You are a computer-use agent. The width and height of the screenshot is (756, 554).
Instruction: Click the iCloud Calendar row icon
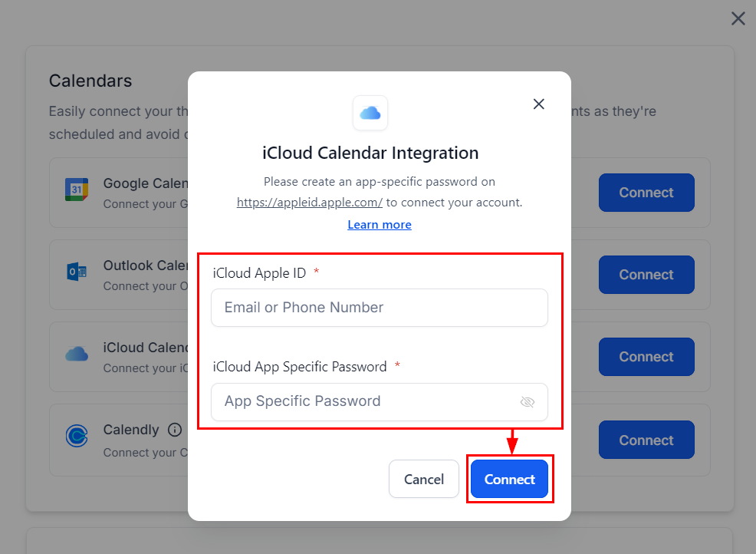[77, 354]
